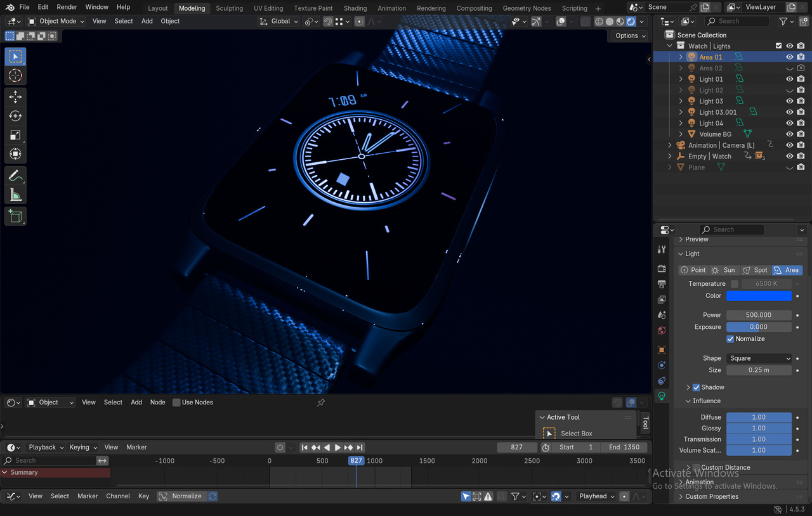Screen dimensions: 812x516
Task: Open the Object Data light properties tab
Action: click(662, 396)
